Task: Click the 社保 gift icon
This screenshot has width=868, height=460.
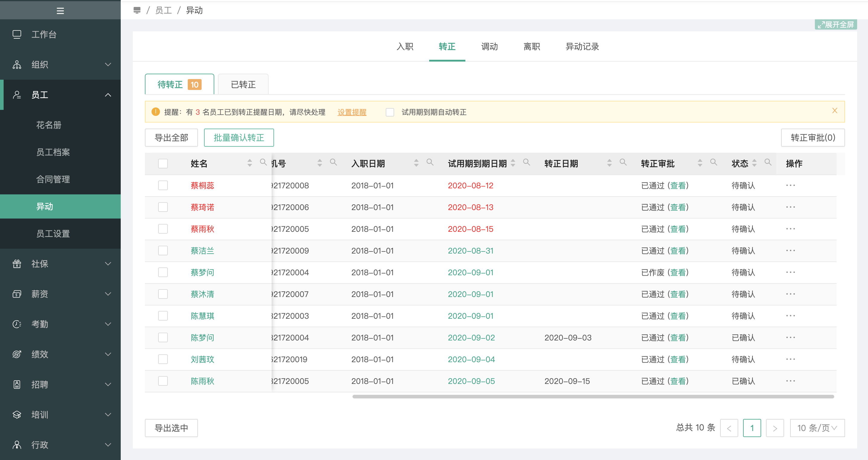Action: 17,264
